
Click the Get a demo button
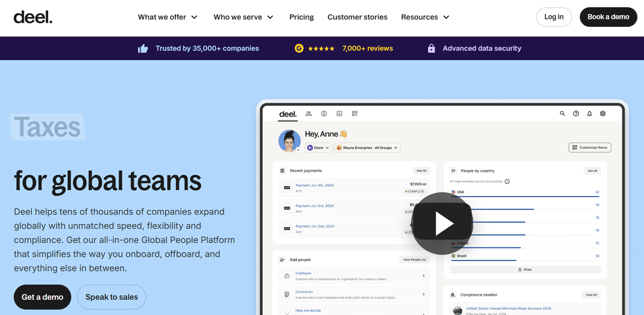42,297
